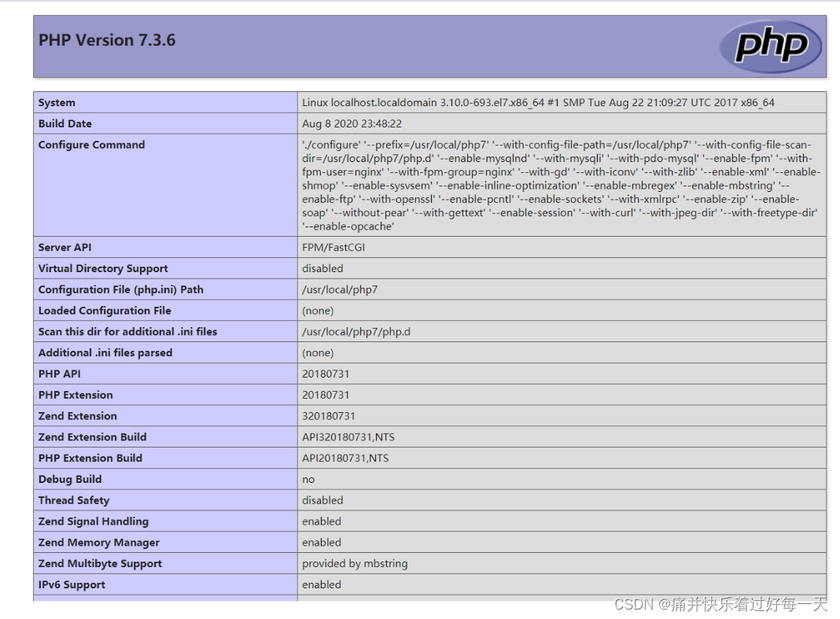The height and width of the screenshot is (619, 840).
Task: Select enabled value for IPv6 Support
Action: pos(322,584)
